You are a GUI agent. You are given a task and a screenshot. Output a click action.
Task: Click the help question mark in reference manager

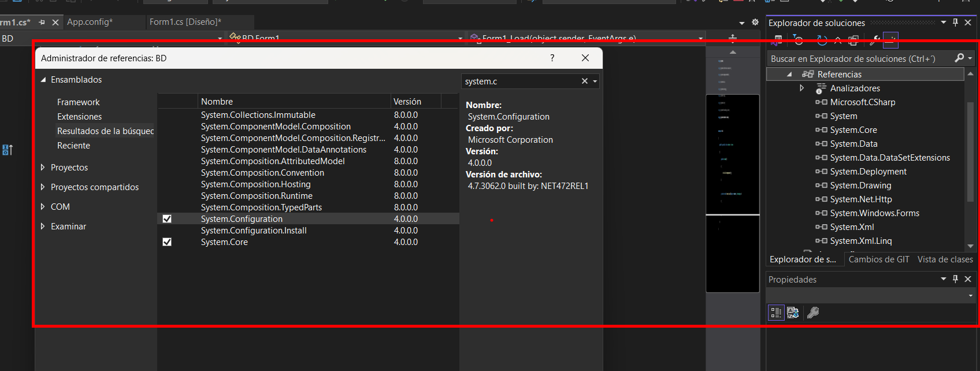[x=552, y=58]
